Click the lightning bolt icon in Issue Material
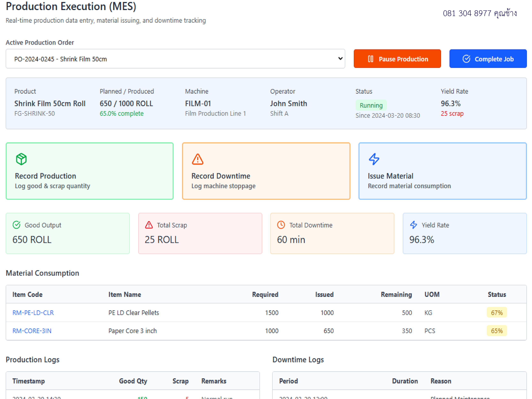 click(374, 159)
